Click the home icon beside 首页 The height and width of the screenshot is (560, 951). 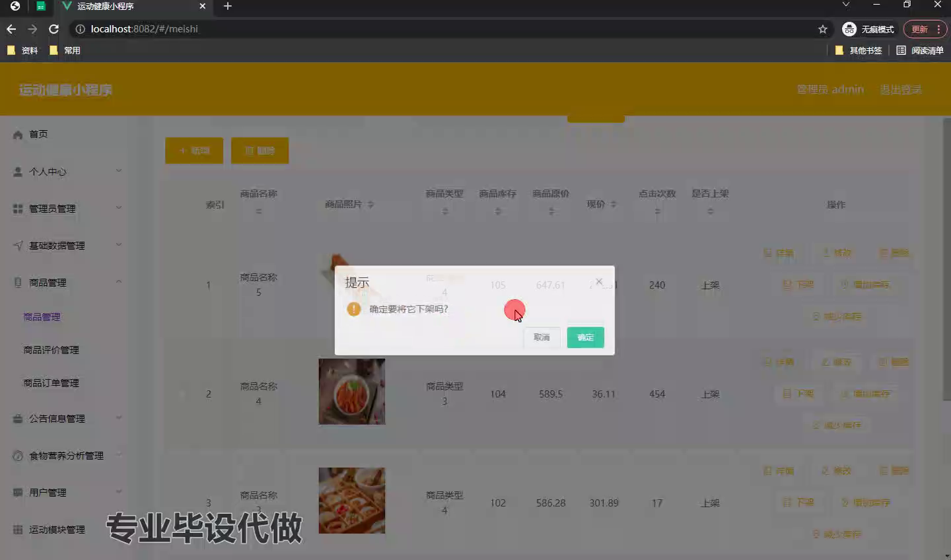coord(18,135)
